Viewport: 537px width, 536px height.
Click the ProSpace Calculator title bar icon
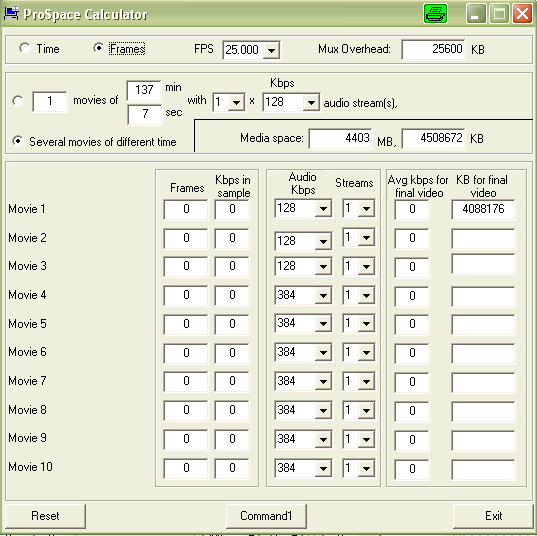(11, 13)
